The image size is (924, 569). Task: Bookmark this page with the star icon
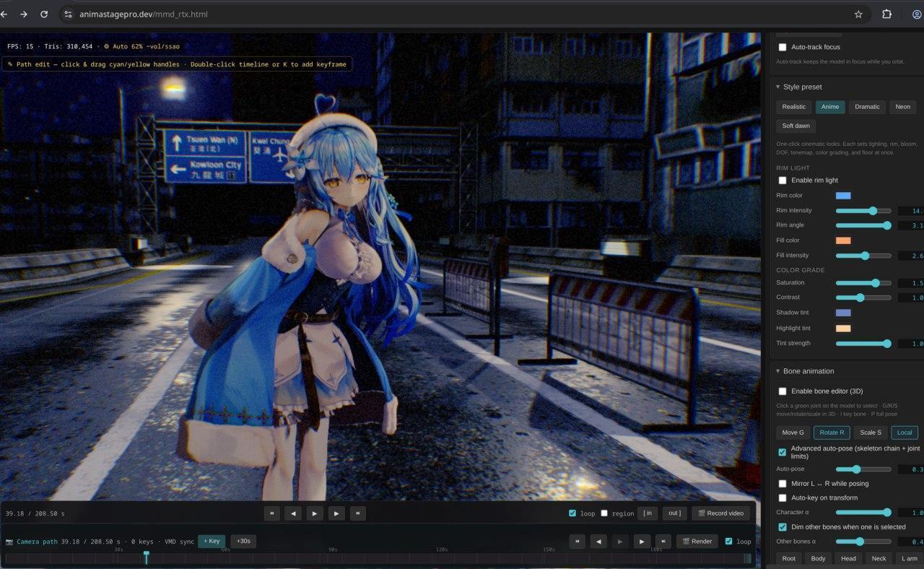tap(858, 14)
